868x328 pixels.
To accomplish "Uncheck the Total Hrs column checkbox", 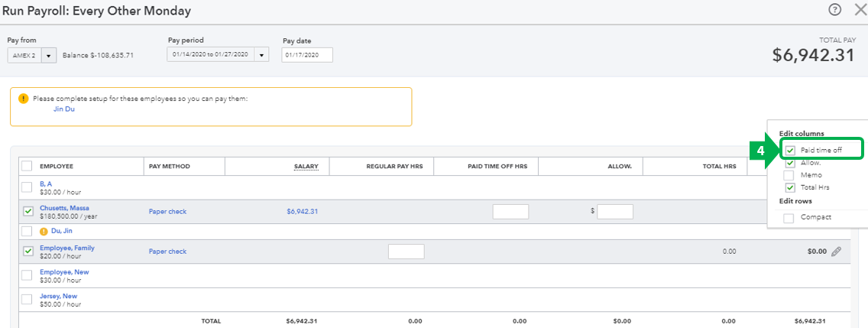I will click(x=790, y=188).
